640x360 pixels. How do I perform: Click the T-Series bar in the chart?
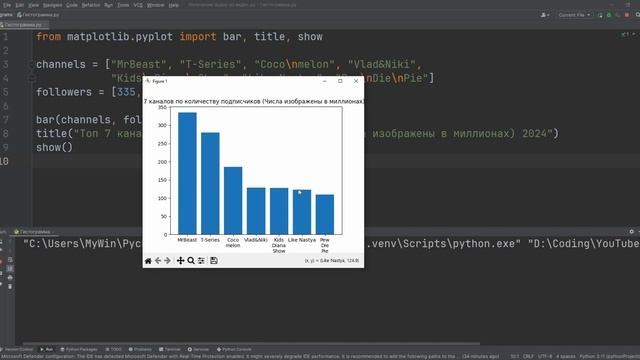[x=210, y=183]
